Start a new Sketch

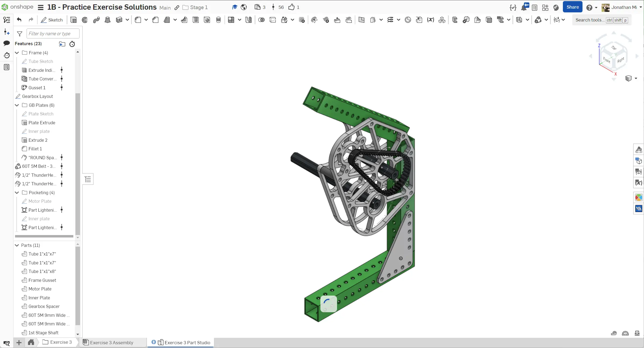click(x=52, y=20)
